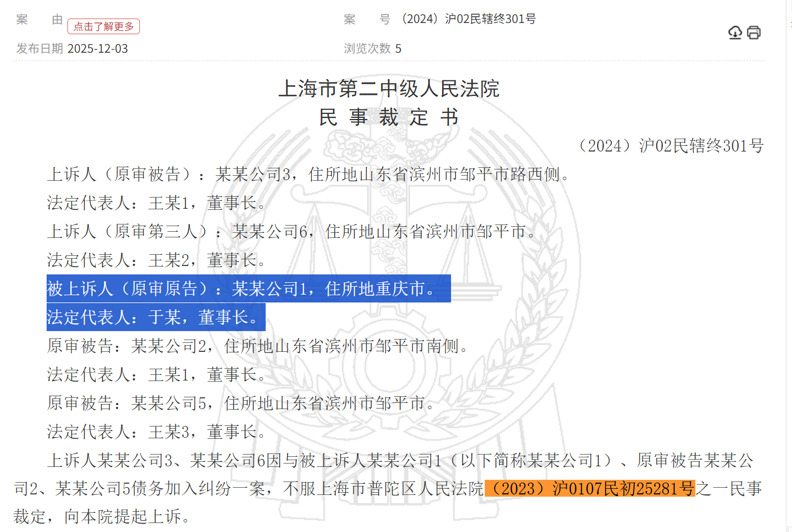Click the printer icon
792x532 pixels.
tap(754, 33)
